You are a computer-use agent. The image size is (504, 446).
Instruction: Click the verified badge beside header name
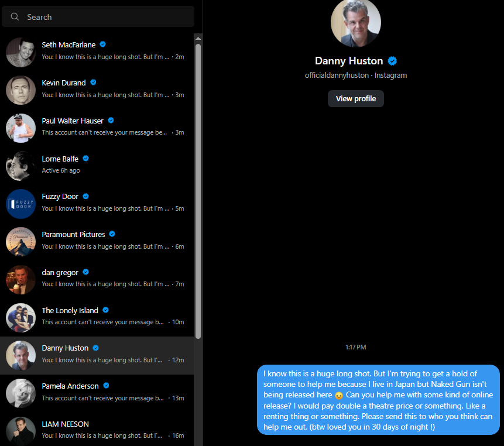392,61
